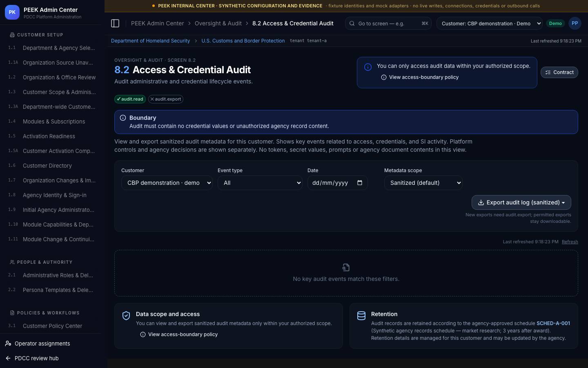Click the Refresh link
The height and width of the screenshot is (368, 588).
[x=570, y=242]
